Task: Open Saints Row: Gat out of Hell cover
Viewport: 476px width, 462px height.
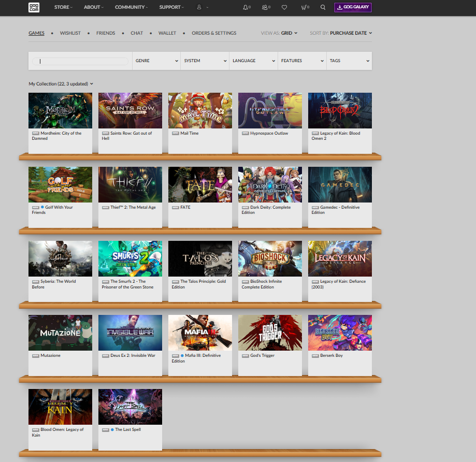Action: pyautogui.click(x=130, y=110)
